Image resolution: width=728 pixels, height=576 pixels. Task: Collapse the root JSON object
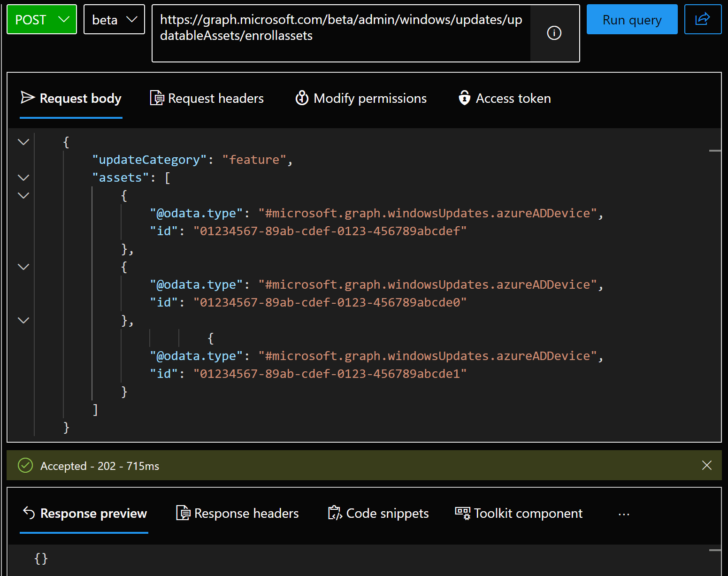[23, 142]
